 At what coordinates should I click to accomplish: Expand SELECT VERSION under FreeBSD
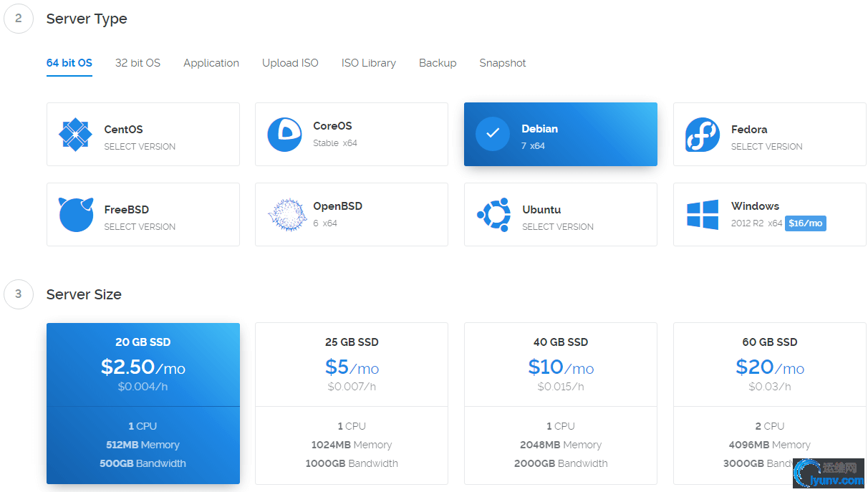click(x=140, y=227)
